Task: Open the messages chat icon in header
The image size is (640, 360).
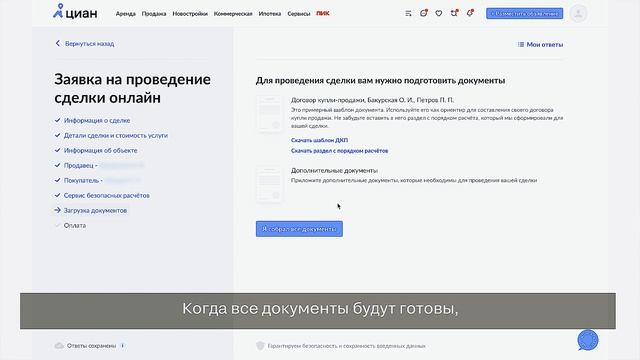Action: pyautogui.click(x=424, y=13)
